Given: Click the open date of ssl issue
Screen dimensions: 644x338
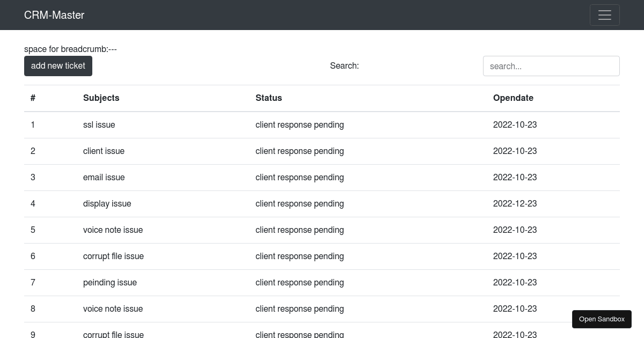Looking at the screenshot, I should [515, 125].
